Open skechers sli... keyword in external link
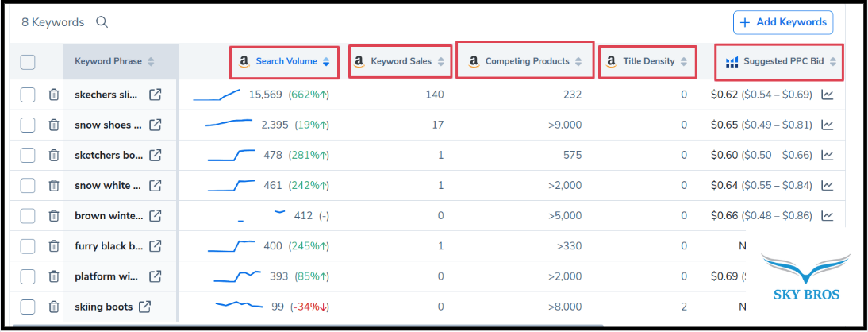868x332 pixels. [x=156, y=95]
